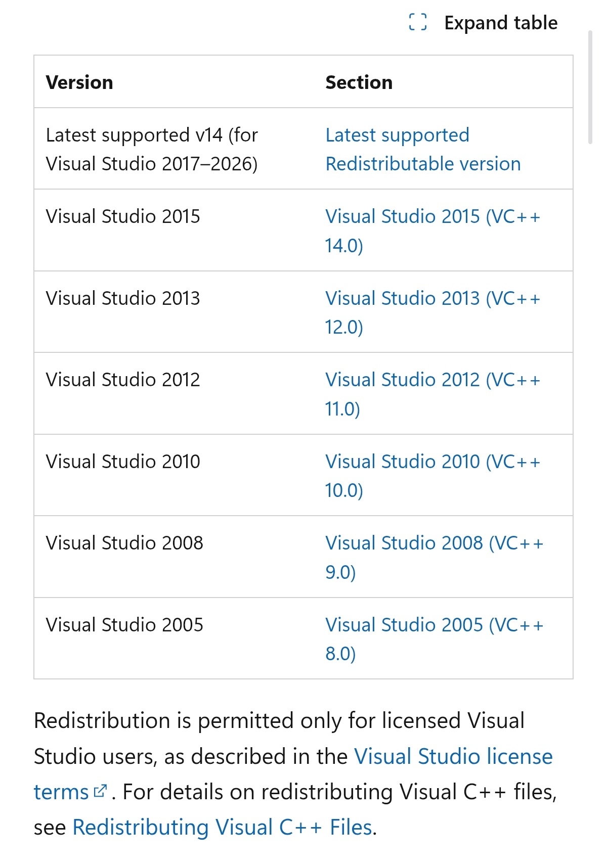Click the Latest supported v14 version cell
This screenshot has height=868, width=607.
[152, 149]
